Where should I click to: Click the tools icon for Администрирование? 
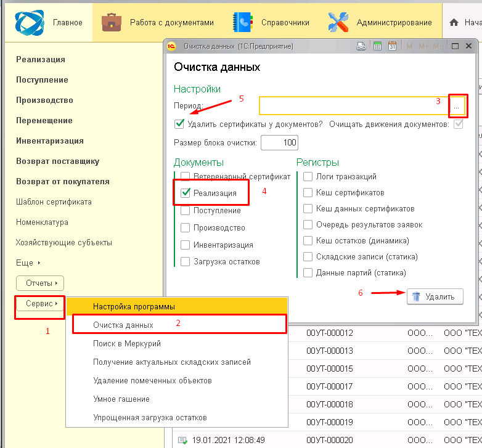click(x=338, y=22)
